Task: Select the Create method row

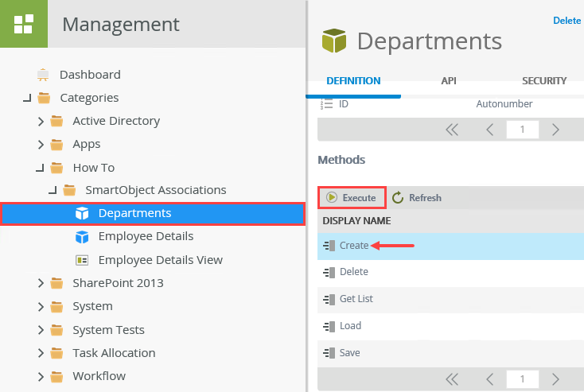Action: (450, 246)
